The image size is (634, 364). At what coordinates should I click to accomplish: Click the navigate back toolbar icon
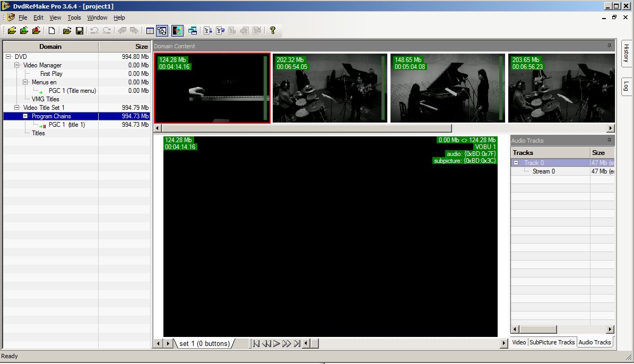(x=121, y=30)
